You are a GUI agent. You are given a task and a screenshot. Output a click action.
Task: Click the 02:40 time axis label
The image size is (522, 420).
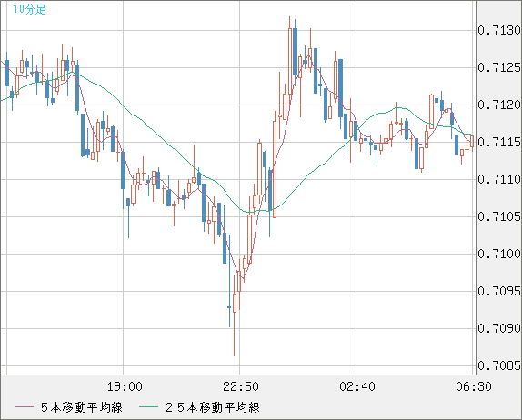point(357,386)
